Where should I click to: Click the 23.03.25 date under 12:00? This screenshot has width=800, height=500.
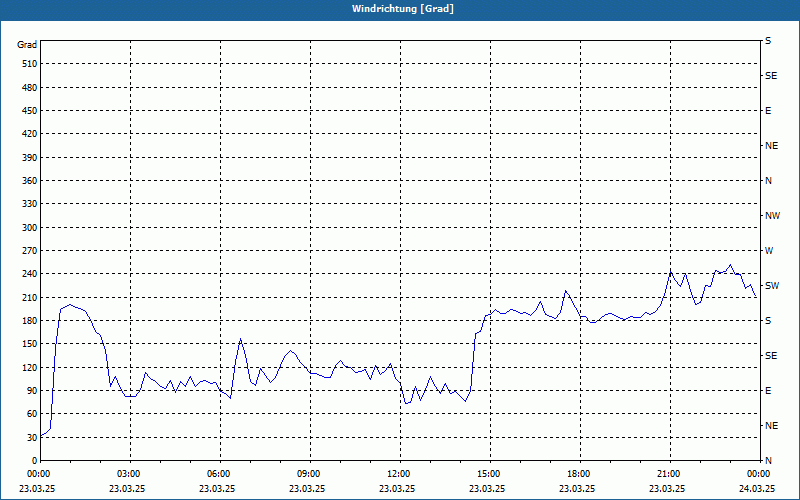(397, 488)
